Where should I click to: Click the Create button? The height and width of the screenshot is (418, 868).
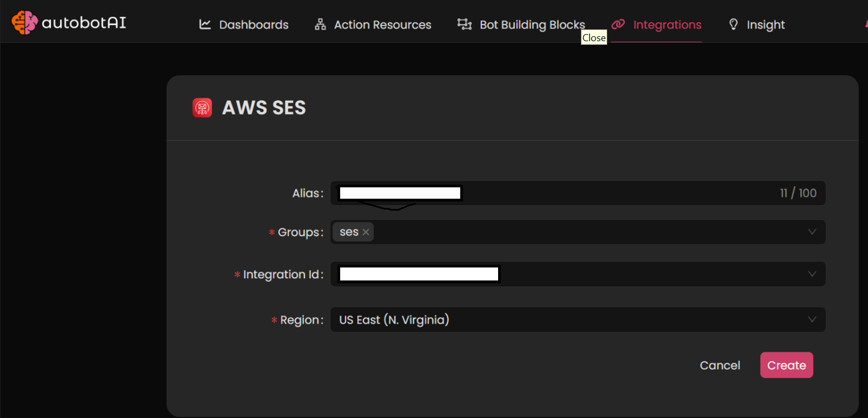(x=786, y=365)
